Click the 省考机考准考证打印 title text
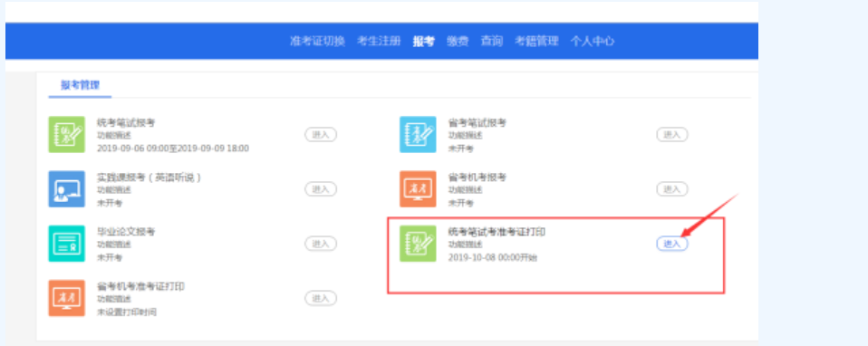The height and width of the screenshot is (346, 868). pos(140,286)
